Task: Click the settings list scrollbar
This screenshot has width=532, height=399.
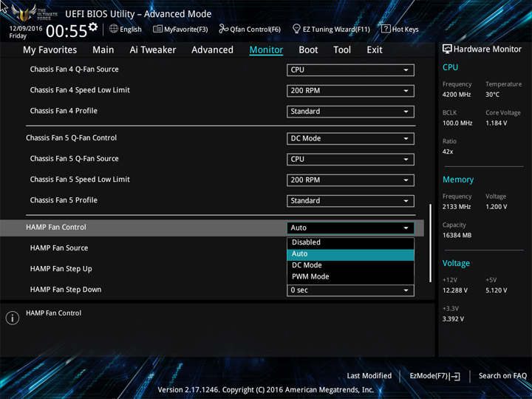Action: tap(431, 243)
